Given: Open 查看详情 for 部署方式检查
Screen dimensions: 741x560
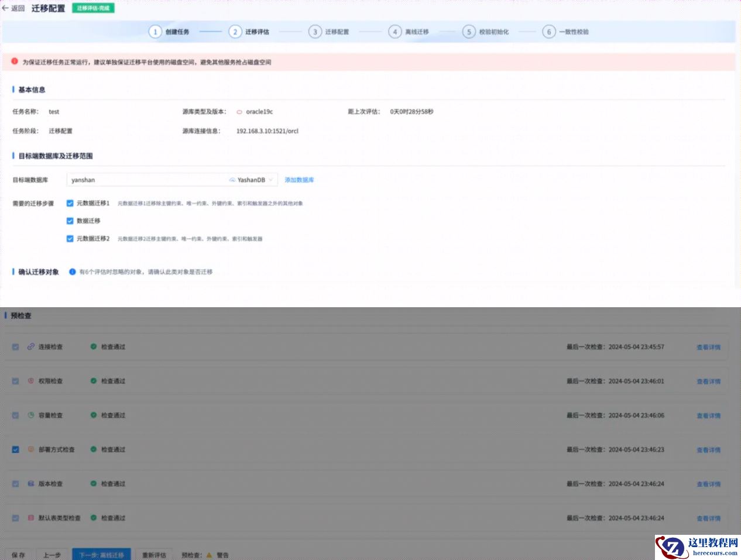Looking at the screenshot, I should tap(708, 450).
